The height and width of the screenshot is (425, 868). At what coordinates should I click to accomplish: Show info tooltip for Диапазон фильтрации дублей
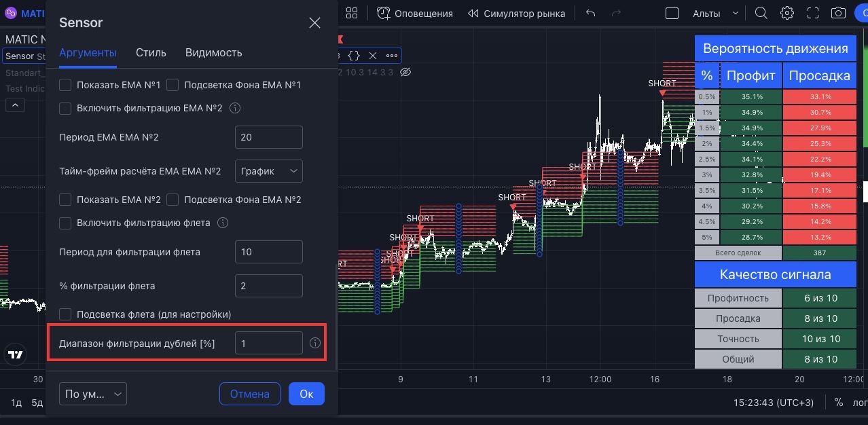(315, 344)
